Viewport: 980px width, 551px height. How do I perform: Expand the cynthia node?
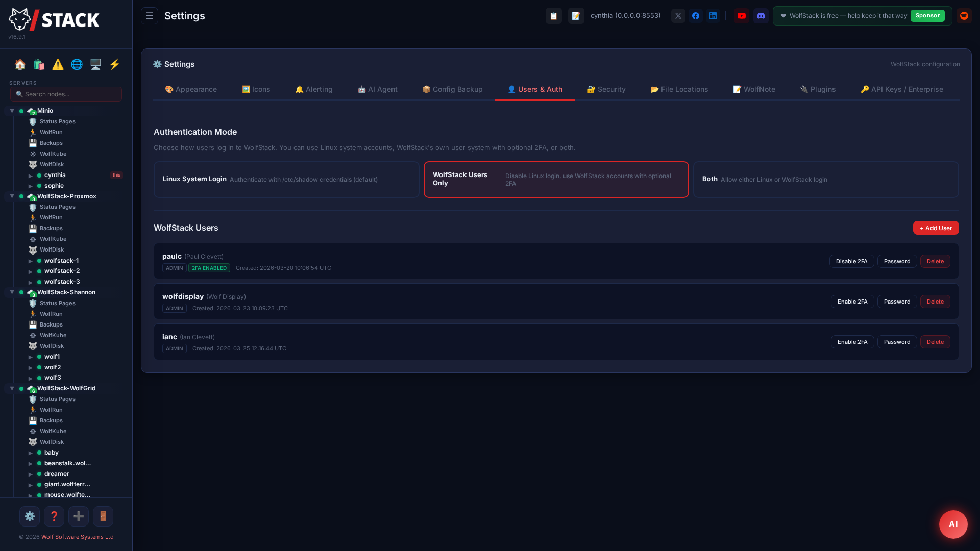click(x=31, y=176)
